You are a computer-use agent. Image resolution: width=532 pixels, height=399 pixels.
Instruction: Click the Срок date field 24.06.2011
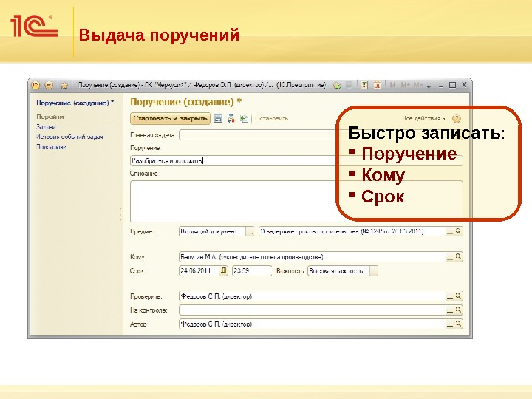199,270
